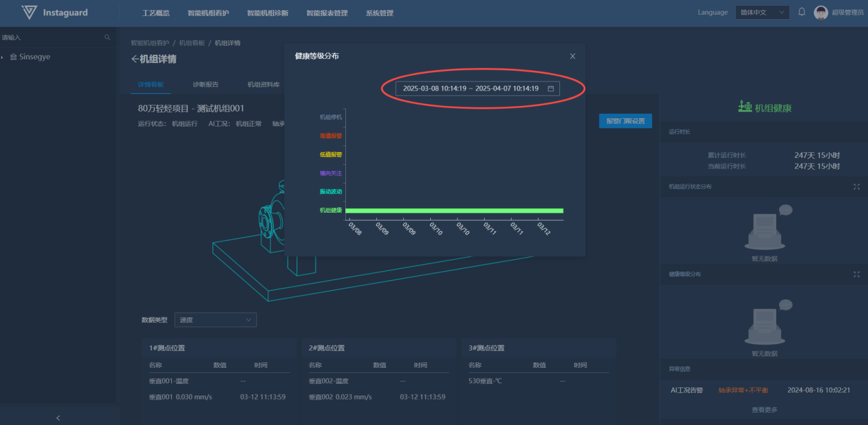
Task: Expand the Sinsegye tree node
Action: (3, 57)
